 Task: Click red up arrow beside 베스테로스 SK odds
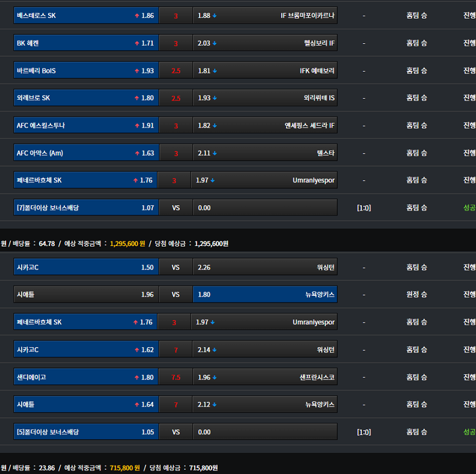click(137, 16)
